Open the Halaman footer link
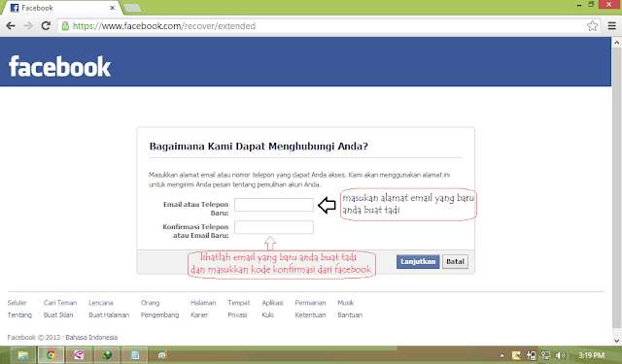Viewport: 622px width, 364px height. [203, 303]
